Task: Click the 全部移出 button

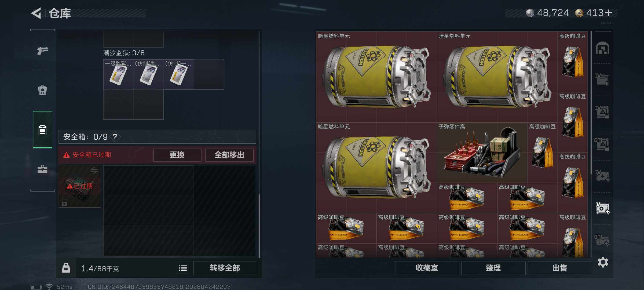Action: 229,155
